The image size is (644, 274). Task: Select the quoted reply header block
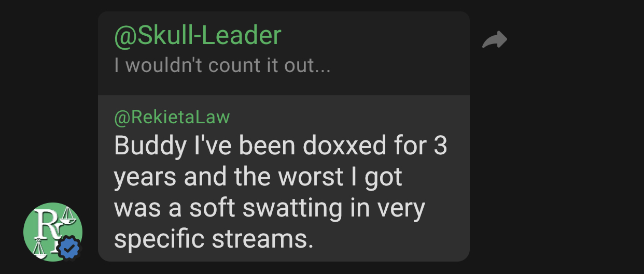(x=284, y=53)
